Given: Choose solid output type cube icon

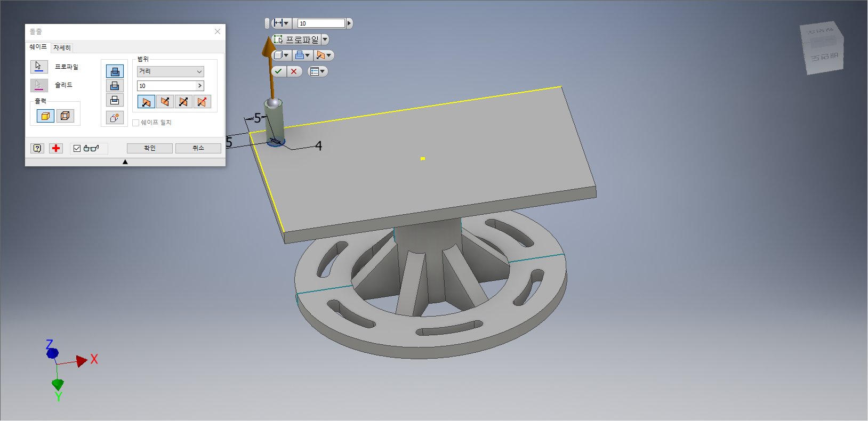Looking at the screenshot, I should (x=45, y=116).
